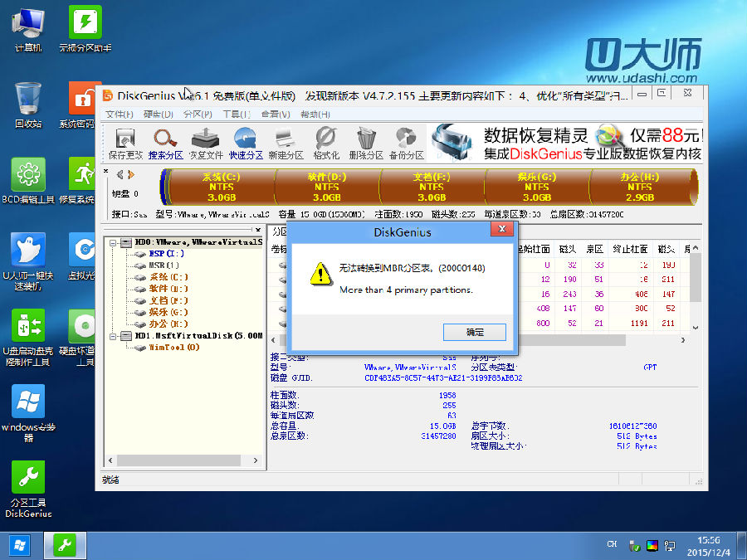Select WinTool(O) in the disk tree
Viewport: 747px width, 560px height.
click(x=174, y=347)
